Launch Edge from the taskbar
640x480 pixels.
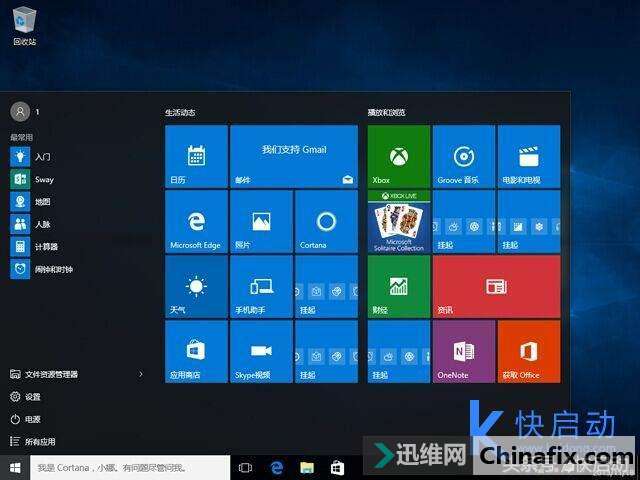point(276,468)
